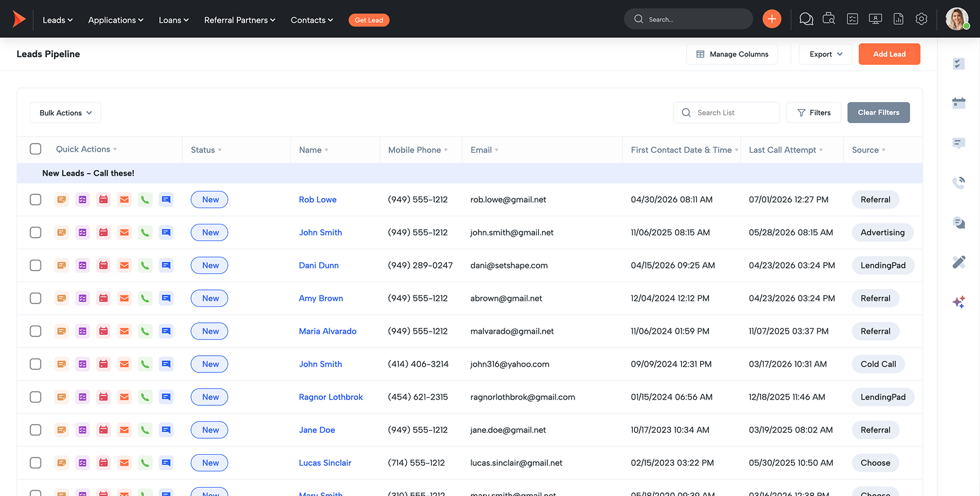The width and height of the screenshot is (980, 496).
Task: Open notes message icon in right sidebar
Action: tap(958, 143)
